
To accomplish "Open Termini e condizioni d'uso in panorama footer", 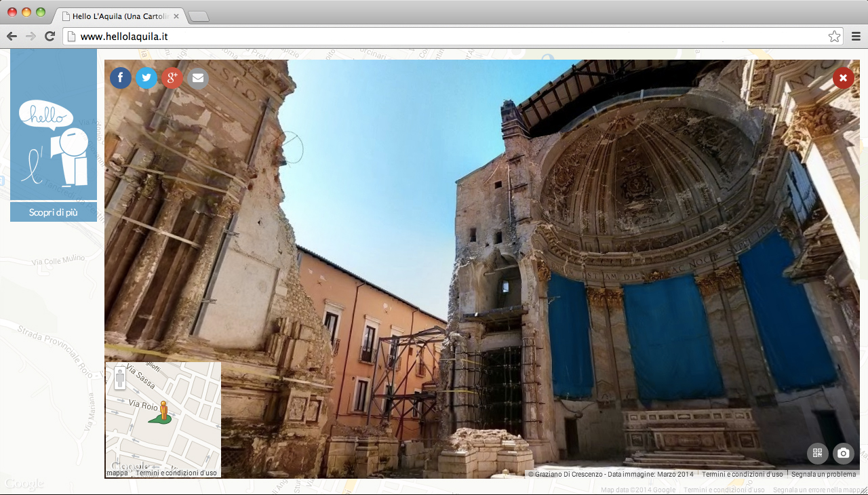I will coord(742,474).
